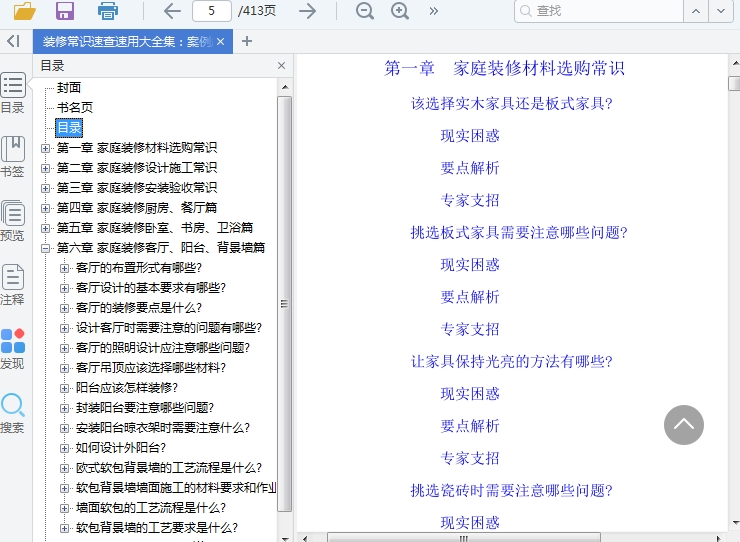The image size is (740, 542).
Task: Expand 第二章 家庭装修设计施工常识 node
Action: tap(45, 168)
